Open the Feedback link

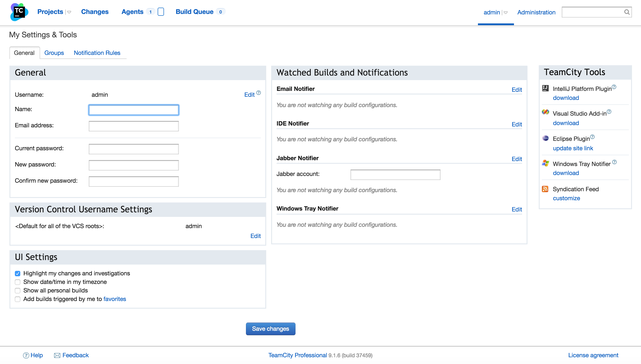pyautogui.click(x=75, y=355)
